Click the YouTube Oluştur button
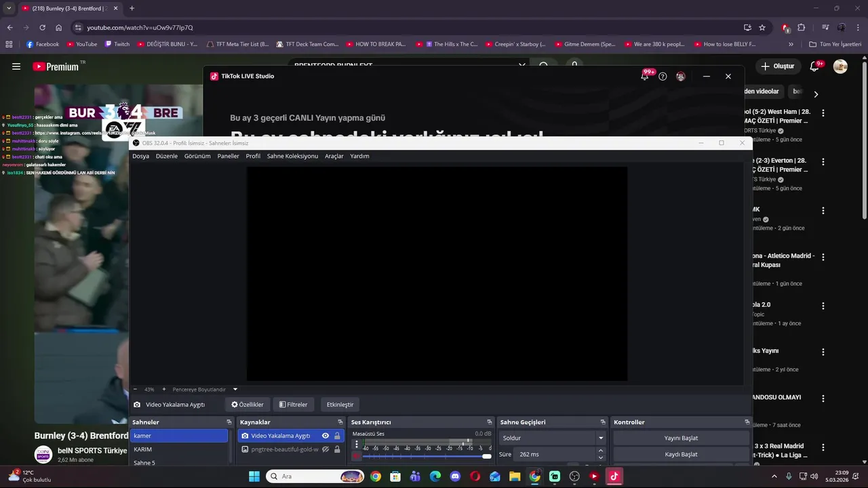This screenshot has width=868, height=488. pyautogui.click(x=778, y=66)
